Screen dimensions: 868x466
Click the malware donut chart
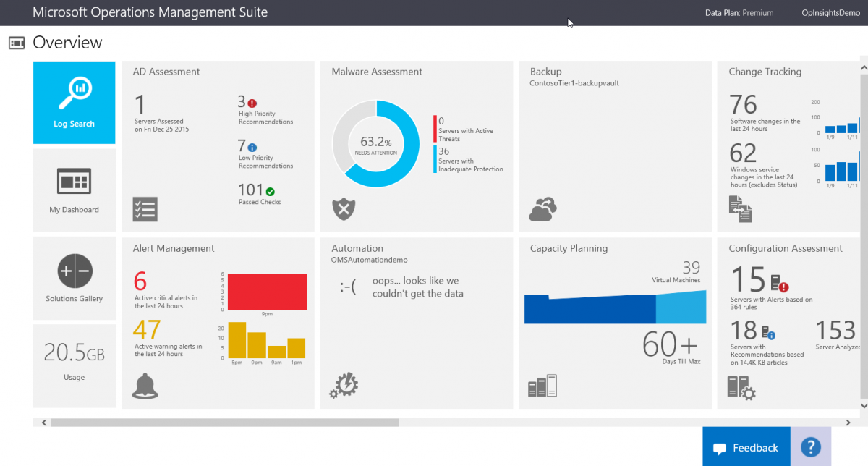[x=375, y=144]
